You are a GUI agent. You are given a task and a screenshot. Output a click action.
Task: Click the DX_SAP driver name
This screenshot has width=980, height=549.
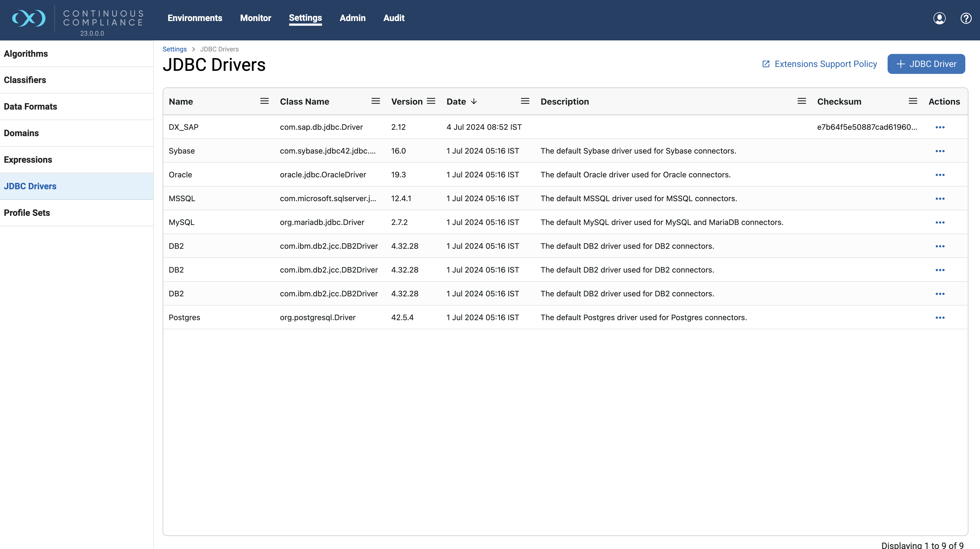pyautogui.click(x=183, y=127)
